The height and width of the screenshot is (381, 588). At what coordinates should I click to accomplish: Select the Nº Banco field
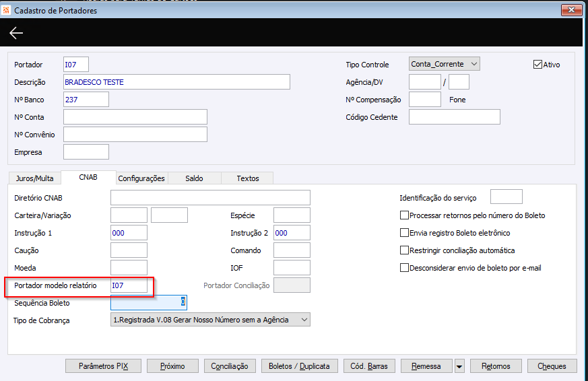[86, 100]
